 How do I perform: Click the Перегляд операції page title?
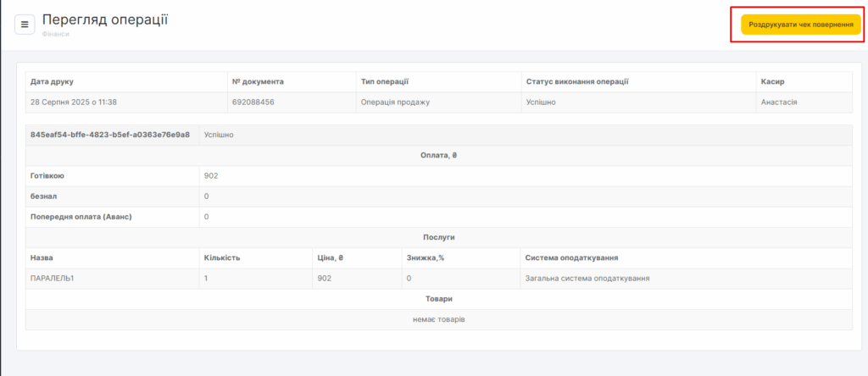(x=105, y=19)
